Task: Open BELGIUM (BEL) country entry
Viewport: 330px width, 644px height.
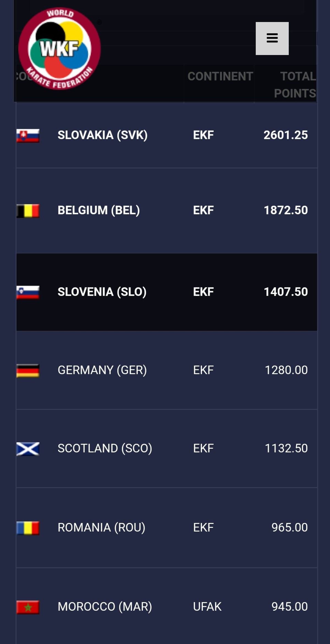Action: (x=99, y=210)
